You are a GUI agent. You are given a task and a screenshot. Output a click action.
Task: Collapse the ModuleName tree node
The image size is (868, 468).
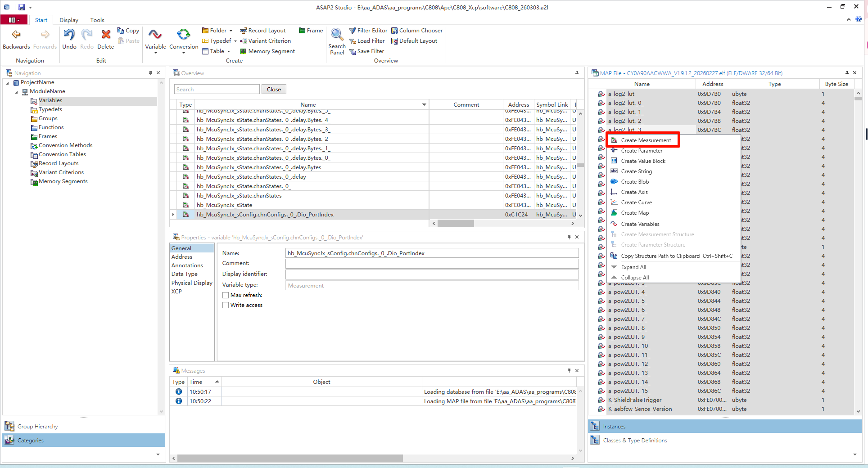17,92
